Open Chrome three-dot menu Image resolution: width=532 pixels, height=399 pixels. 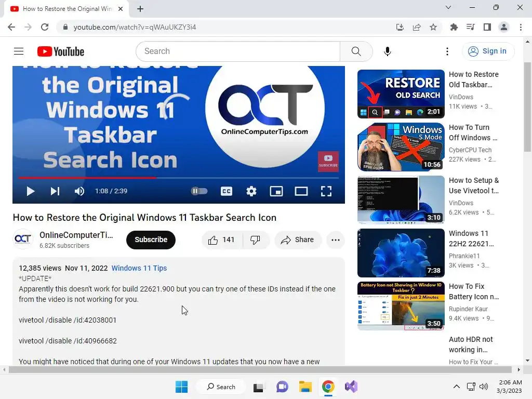(x=521, y=27)
